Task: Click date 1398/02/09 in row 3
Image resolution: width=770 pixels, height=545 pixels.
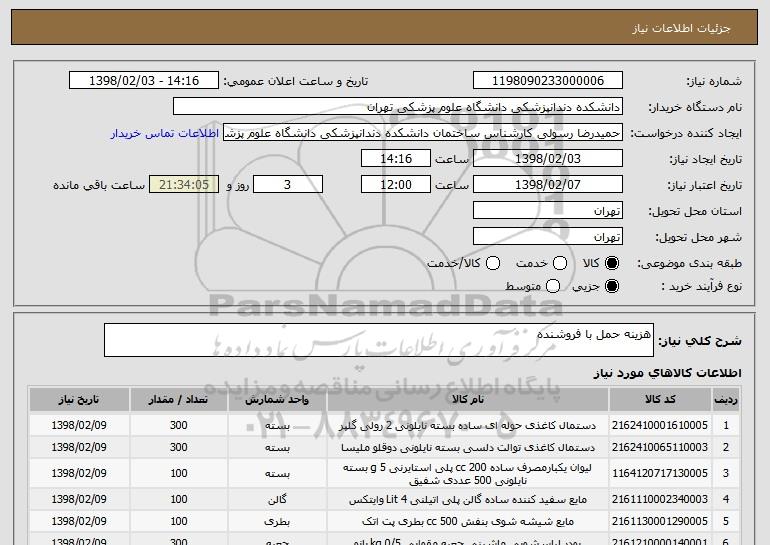Action: 79,473
